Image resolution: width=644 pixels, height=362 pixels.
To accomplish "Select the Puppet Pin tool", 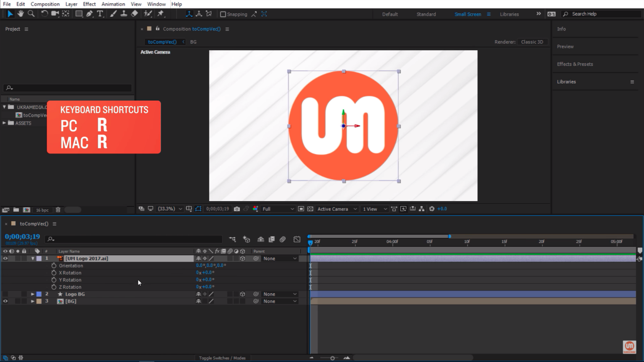I will tap(161, 14).
